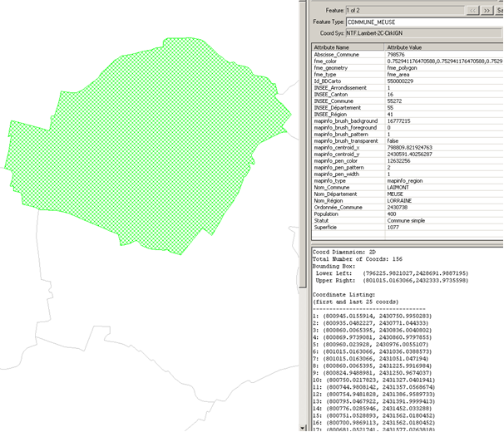504x432 pixels.
Task: Click the << previous feature button
Action: point(472,9)
